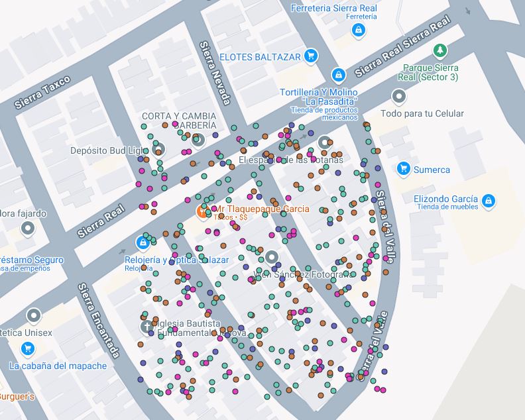Open the Relojería y óptica Salazar shop icon
The image size is (525, 420).
[x=143, y=242]
